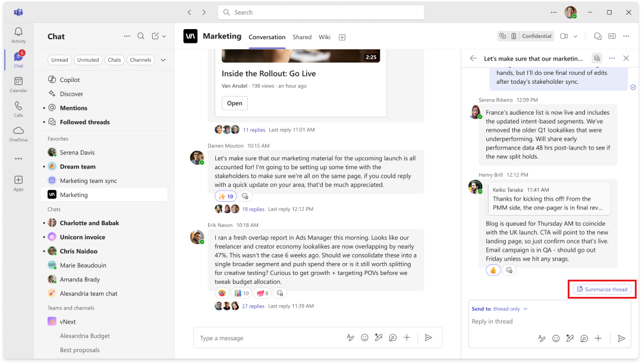Click the Summarize thread button
The height and width of the screenshot is (364, 642).
tap(602, 289)
